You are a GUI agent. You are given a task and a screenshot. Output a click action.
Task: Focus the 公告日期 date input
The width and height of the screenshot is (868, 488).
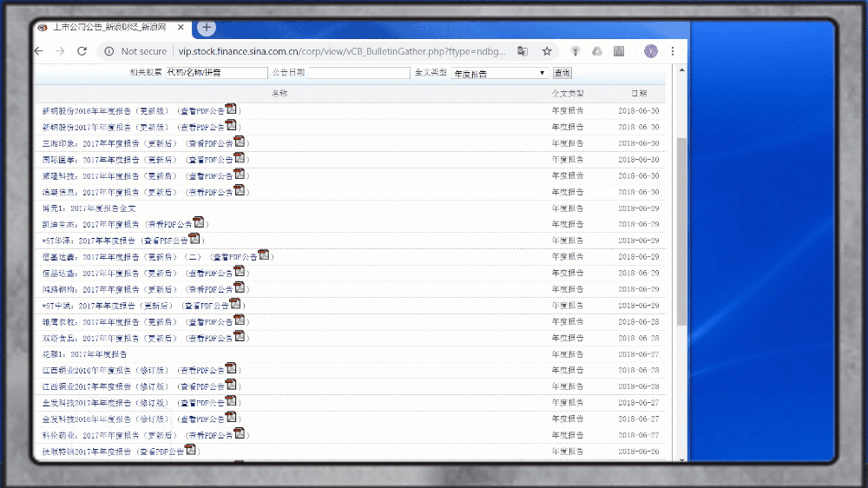click(359, 73)
